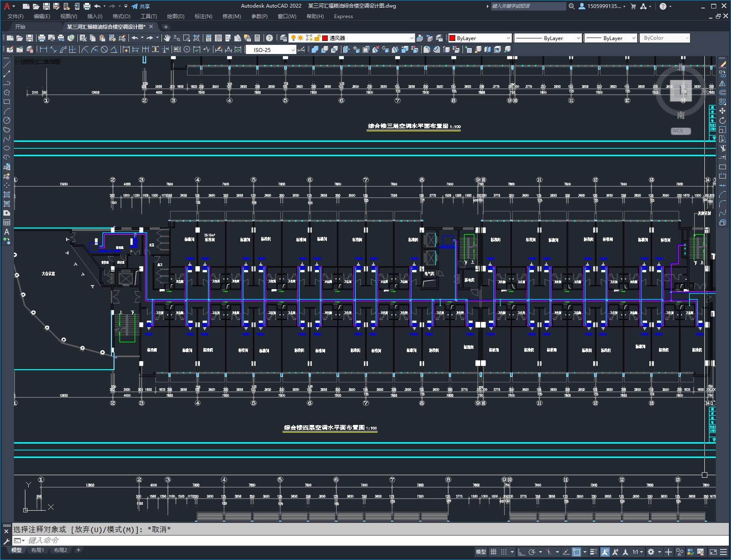Click the 共享 share button
The image size is (731, 560).
(x=141, y=6)
